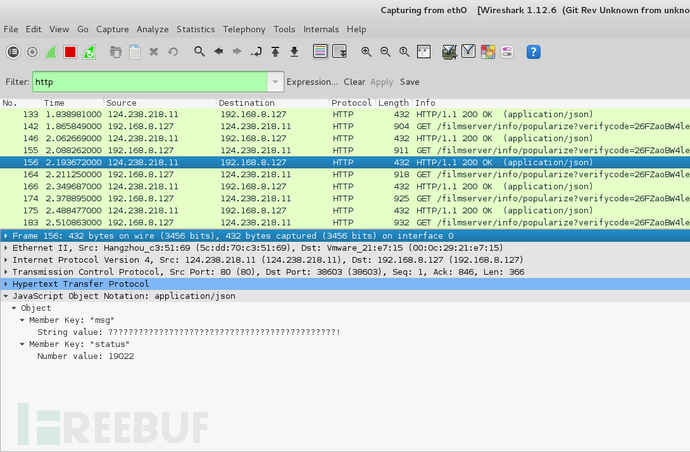Collapse Member Key "msg" node
This screenshot has height=452, width=690.
click(x=22, y=320)
